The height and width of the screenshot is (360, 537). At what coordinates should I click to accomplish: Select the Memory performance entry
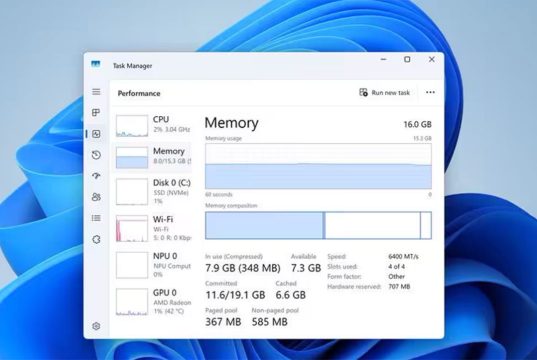coord(153,157)
